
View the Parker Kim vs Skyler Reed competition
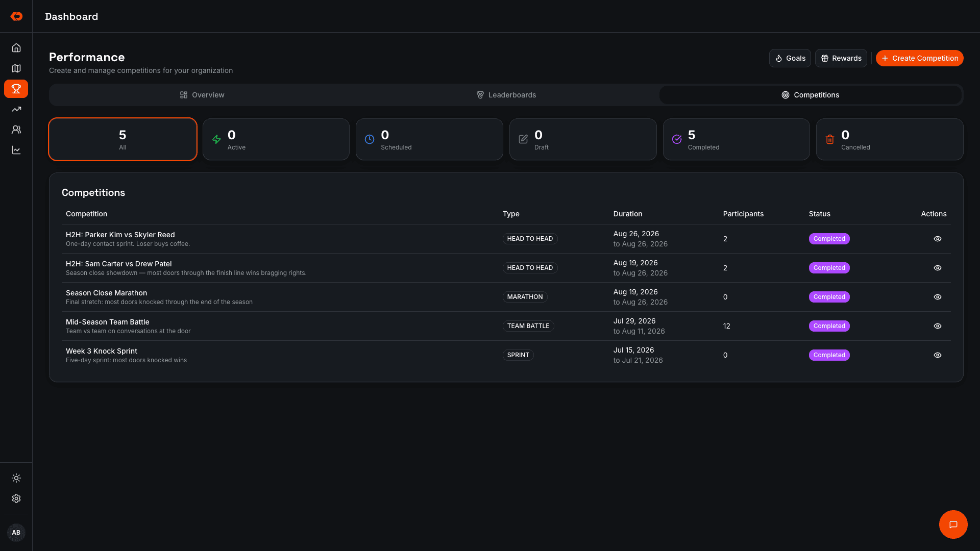[937, 239]
